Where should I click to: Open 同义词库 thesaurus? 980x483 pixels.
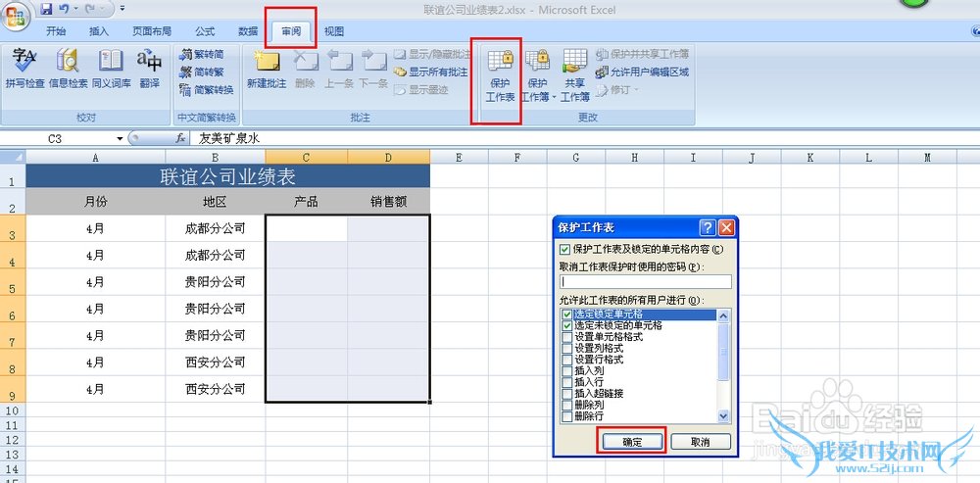point(112,69)
